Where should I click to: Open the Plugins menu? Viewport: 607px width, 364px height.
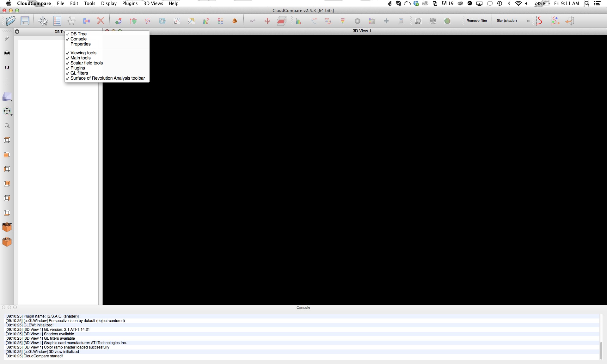130,3
